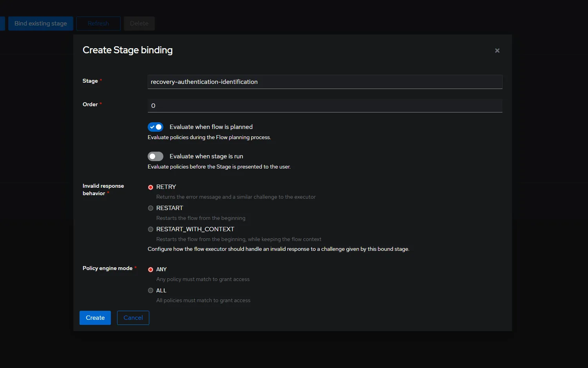Cancel the stage binding dialog
The width and height of the screenshot is (588, 368).
click(133, 318)
